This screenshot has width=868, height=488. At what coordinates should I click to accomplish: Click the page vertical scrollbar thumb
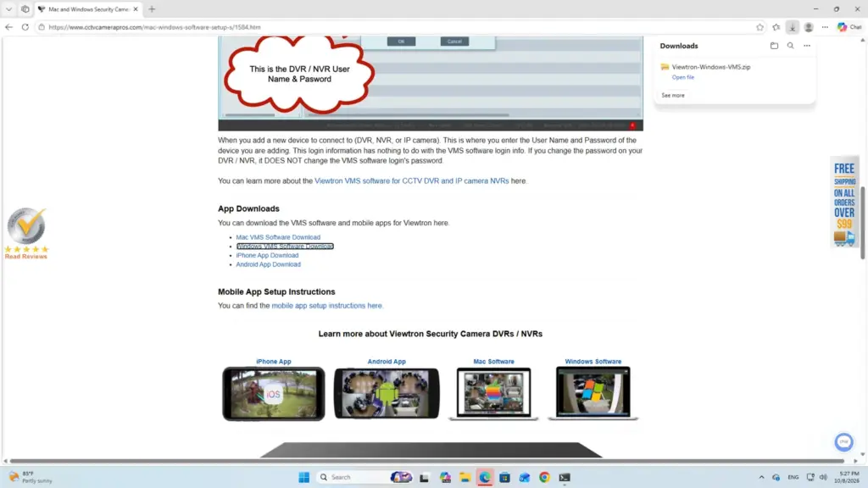862,223
